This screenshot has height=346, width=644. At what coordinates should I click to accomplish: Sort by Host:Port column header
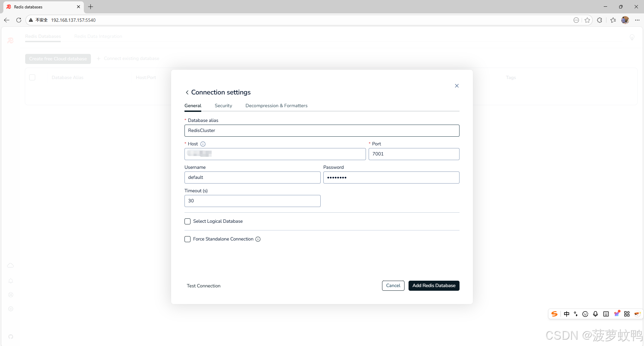coord(146,78)
